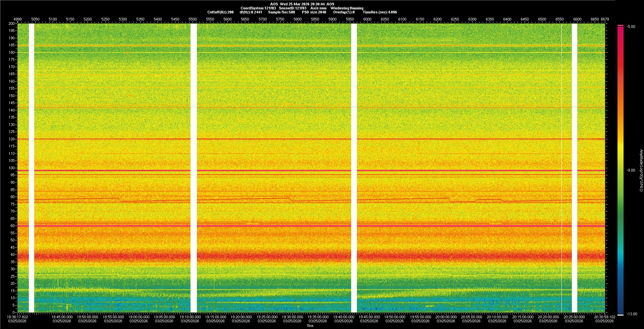Click the thin vertical white line near 6550
Viewport: 644px width, 329px height.
(x=562, y=168)
